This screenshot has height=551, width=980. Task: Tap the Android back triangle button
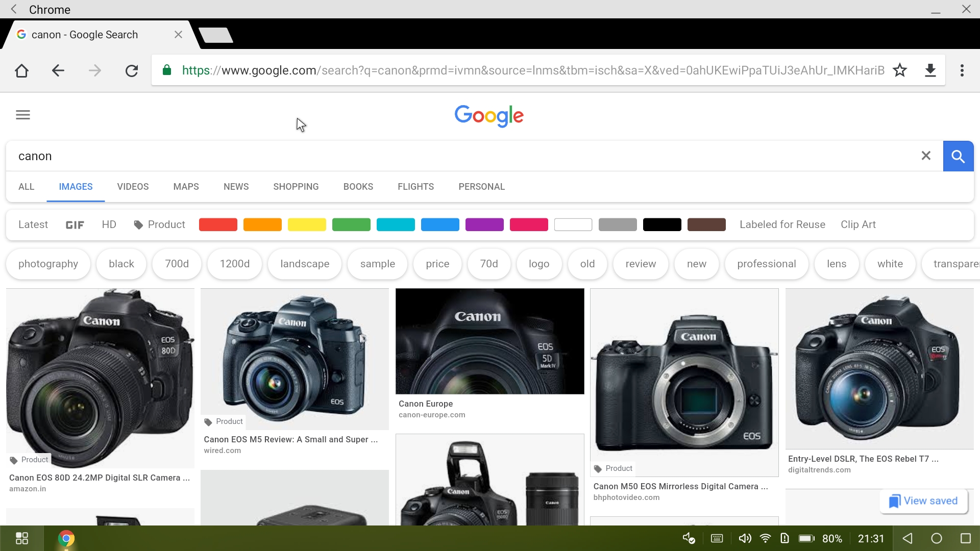tap(908, 538)
